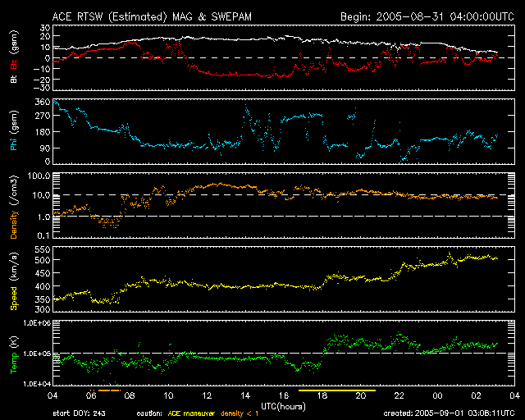Click the 'ACE RTSW (Estimated) MAG & SWEPAM' title

click(x=152, y=16)
